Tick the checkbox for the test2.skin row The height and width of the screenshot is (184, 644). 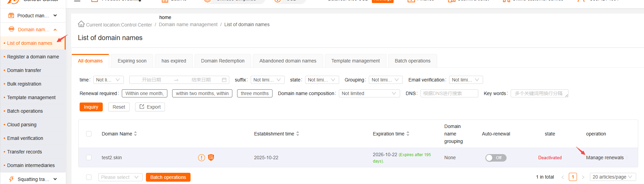tap(89, 158)
